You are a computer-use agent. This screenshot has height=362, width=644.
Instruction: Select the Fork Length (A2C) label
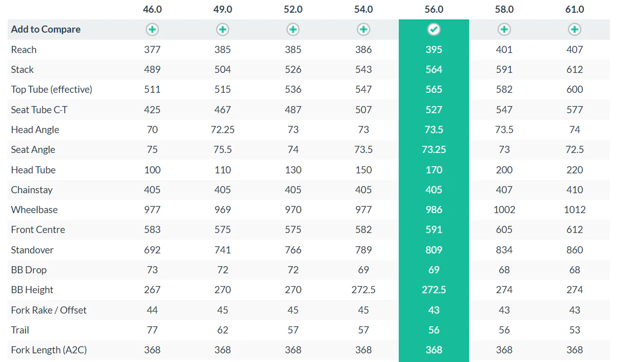pos(49,350)
